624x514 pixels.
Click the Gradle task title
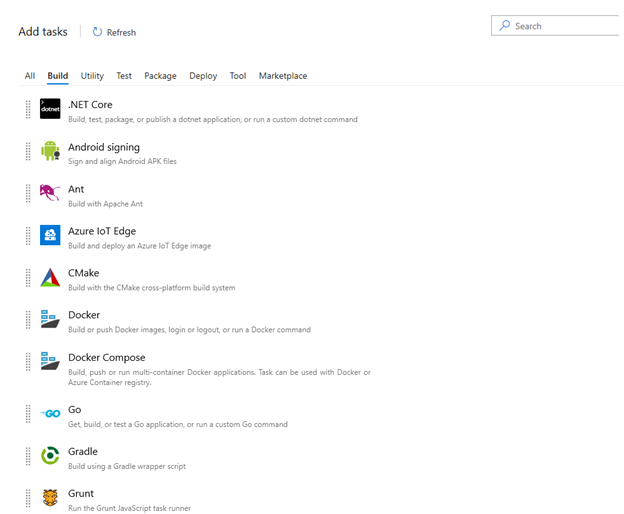(83, 451)
